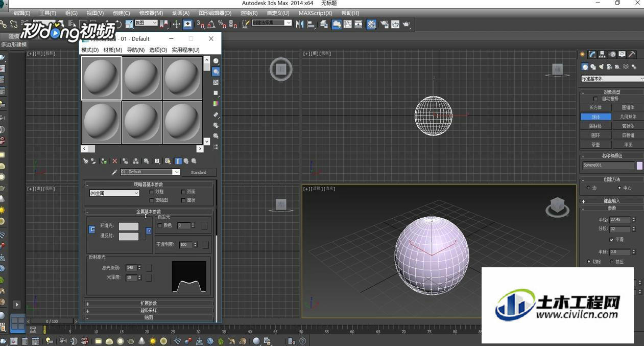Screen dimensions: 644x346
Task: Select the Geometry category icon
Action: click(585, 67)
